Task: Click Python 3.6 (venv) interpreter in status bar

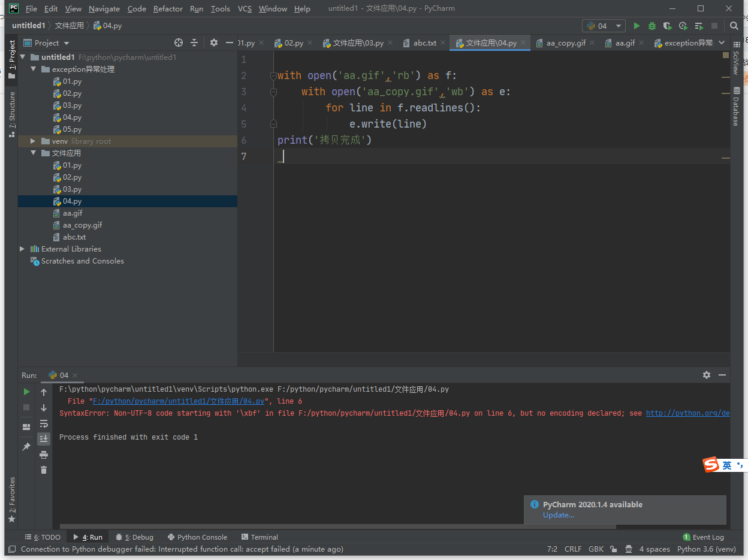Action: (x=707, y=549)
